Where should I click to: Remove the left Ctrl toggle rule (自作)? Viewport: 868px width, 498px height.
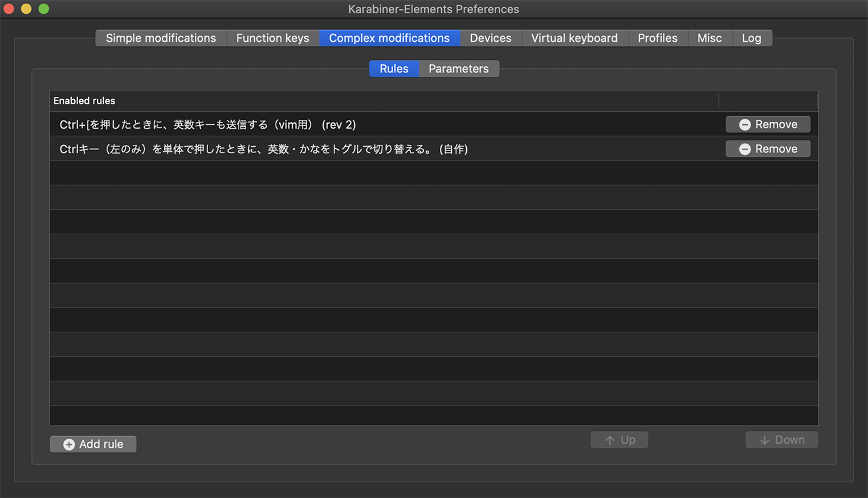768,149
